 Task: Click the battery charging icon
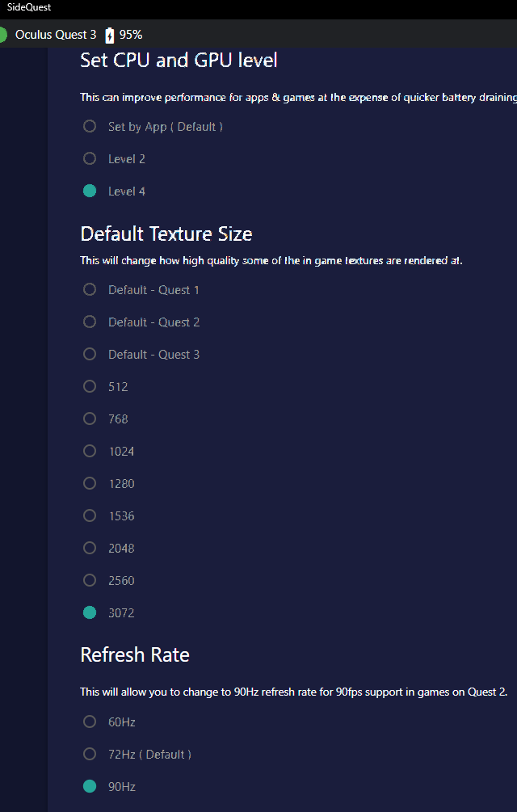click(110, 35)
